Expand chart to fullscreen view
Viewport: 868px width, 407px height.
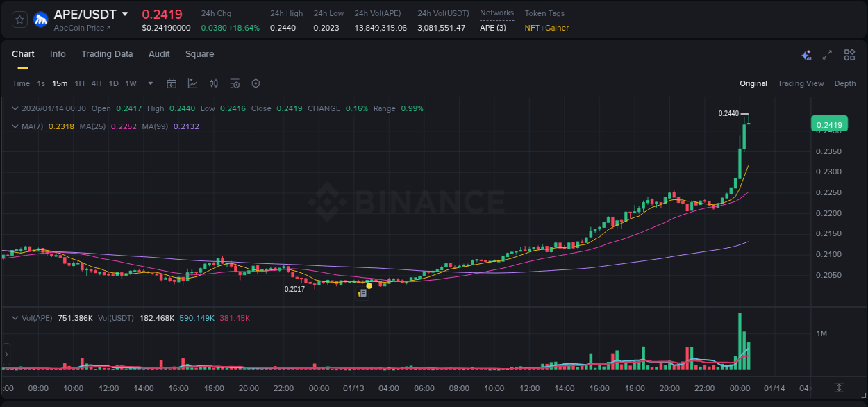click(x=826, y=54)
